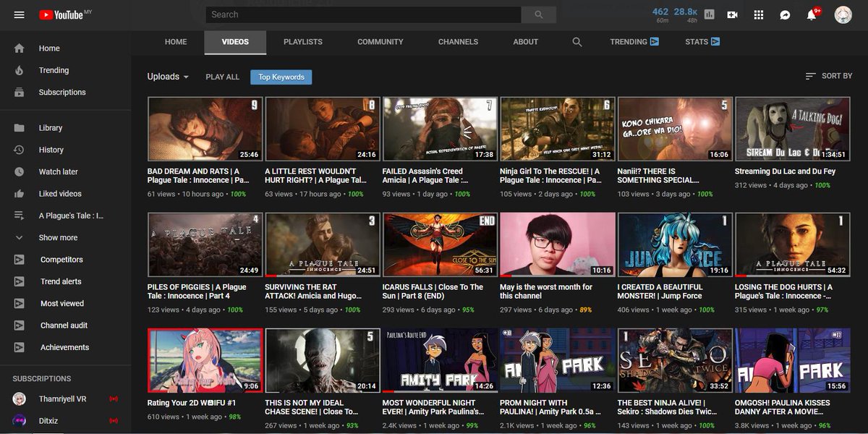Click the Watch later clock icon
The width and height of the screenshot is (868, 434).
(20, 171)
